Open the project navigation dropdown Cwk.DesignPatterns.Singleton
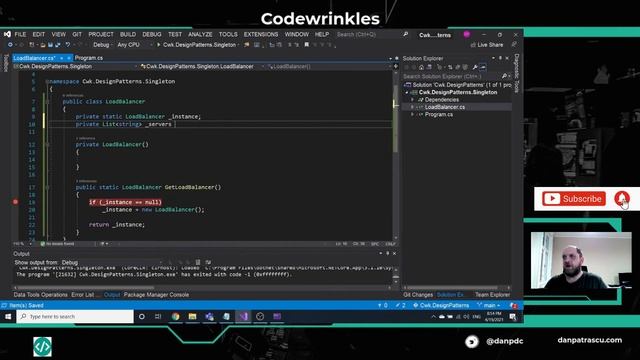Viewport: 640px width, 360px height. coord(75,66)
